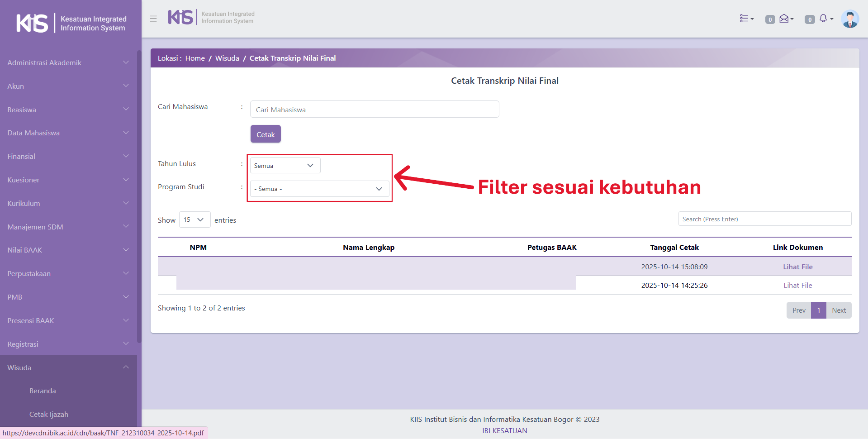Focus the Cari Mahasiswa input field
868x439 pixels.
374,110
